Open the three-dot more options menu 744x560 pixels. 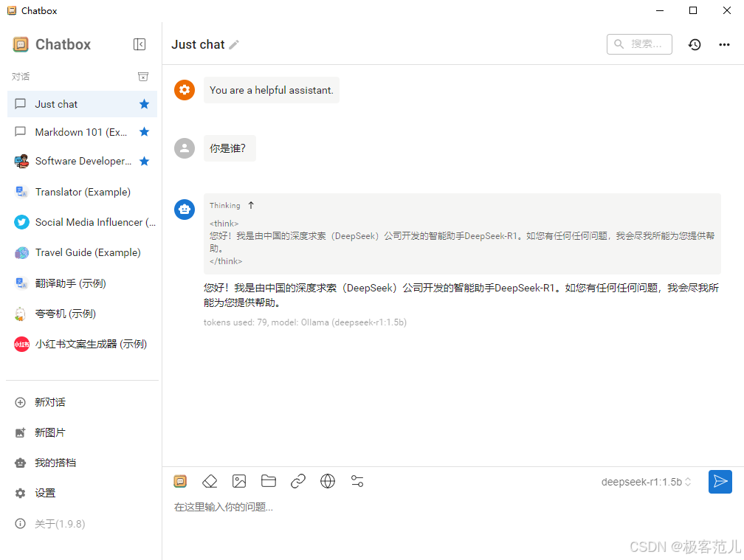[x=724, y=44]
